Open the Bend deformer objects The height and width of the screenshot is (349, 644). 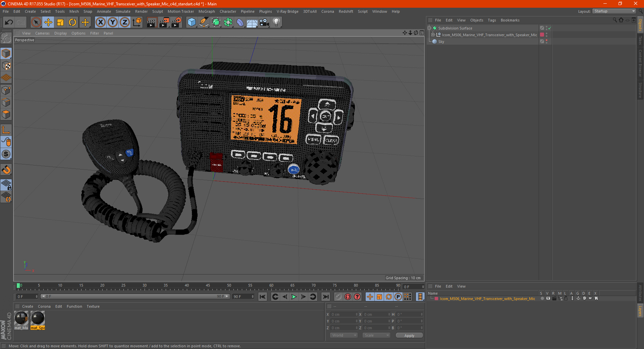[x=240, y=22]
